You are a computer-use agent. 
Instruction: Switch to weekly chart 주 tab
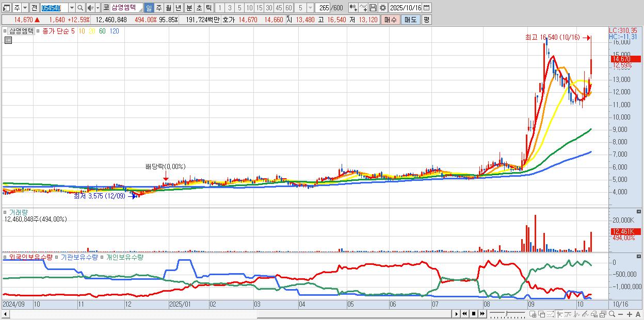pos(158,8)
